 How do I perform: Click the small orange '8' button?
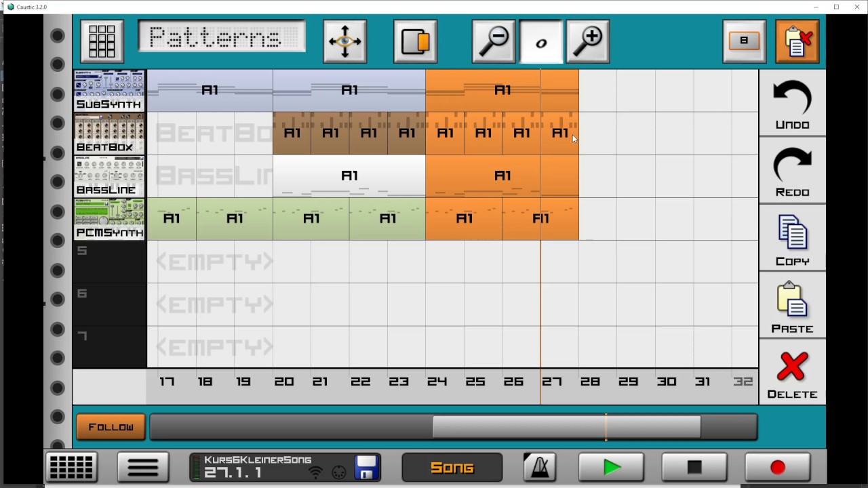pos(744,41)
